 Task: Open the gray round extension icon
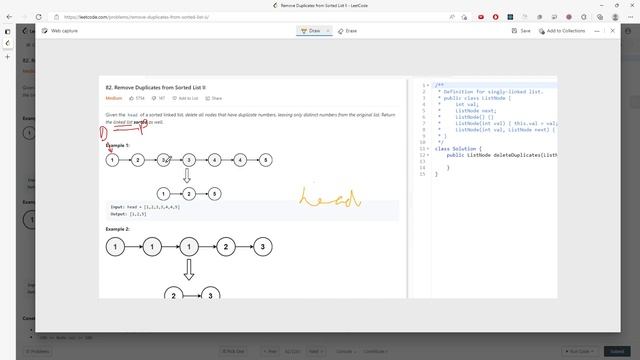point(540,17)
